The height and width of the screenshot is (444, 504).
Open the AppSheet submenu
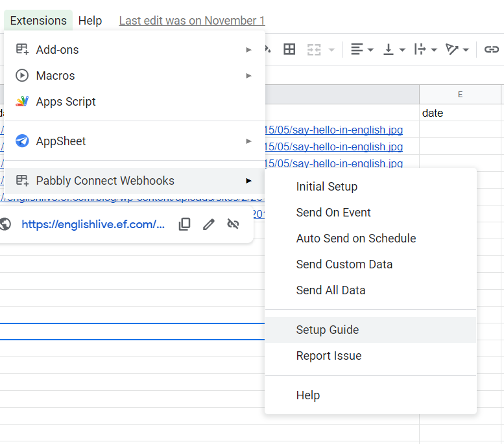pyautogui.click(x=135, y=141)
